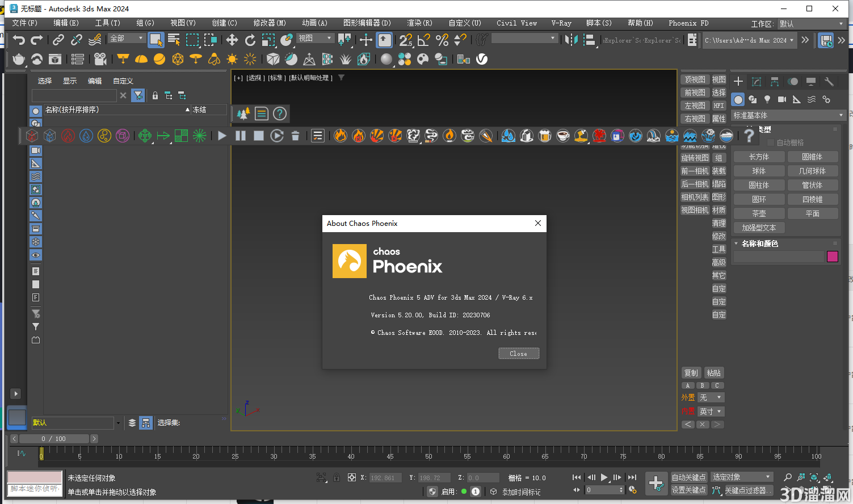The image size is (853, 504).
Task: Select and Rotate tool on main toolbar
Action: (250, 40)
